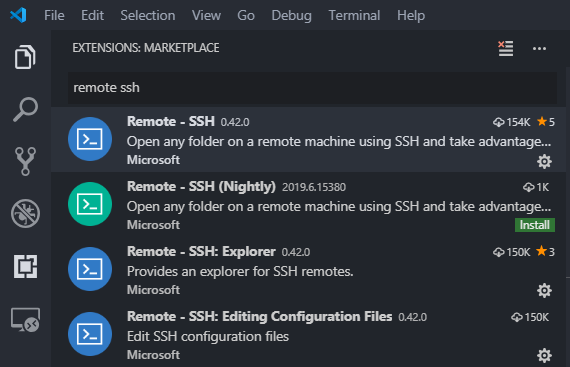Select the 'Remote - SSH' 0.42.0 title
570x367 pixels.
point(171,121)
